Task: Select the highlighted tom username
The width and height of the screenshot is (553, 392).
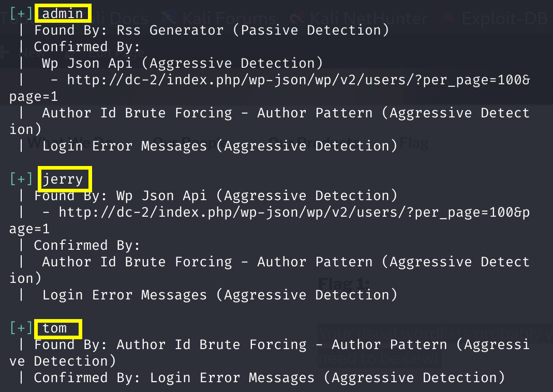Action: [55, 328]
